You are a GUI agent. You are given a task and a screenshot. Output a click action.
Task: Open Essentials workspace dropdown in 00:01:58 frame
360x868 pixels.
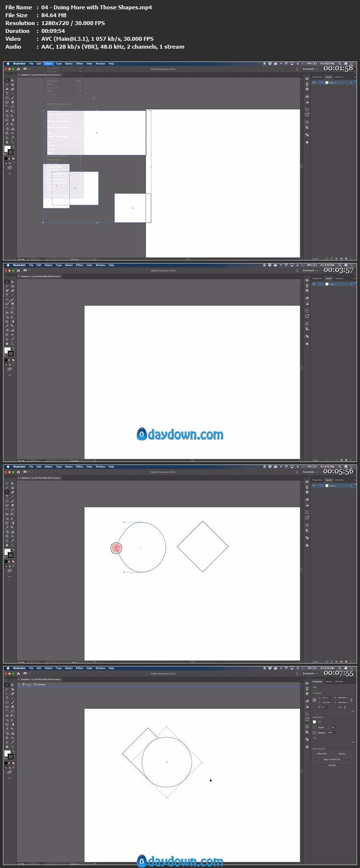[310, 69]
